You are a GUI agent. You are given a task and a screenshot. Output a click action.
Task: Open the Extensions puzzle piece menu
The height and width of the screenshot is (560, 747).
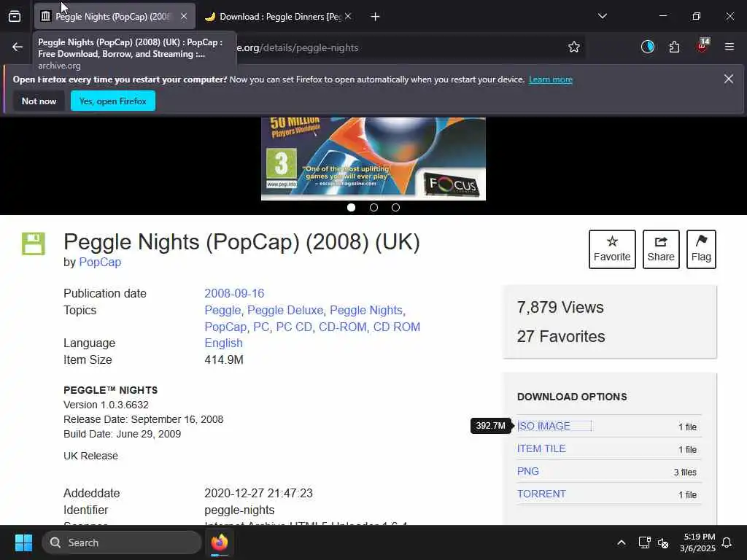pos(675,47)
